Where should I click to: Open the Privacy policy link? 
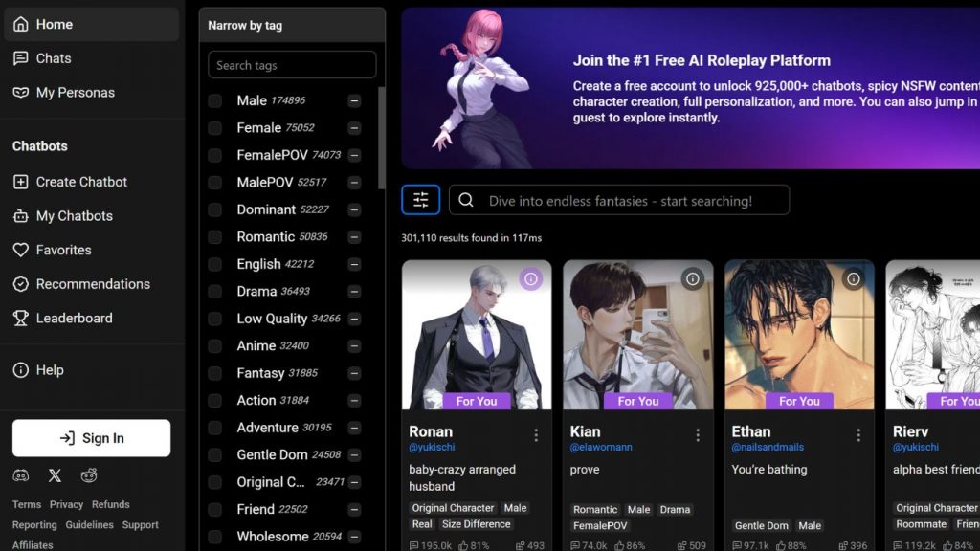point(66,504)
